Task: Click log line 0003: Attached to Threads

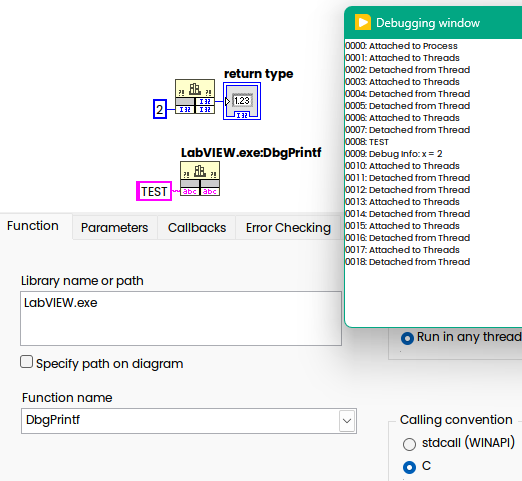Action: tap(402, 82)
